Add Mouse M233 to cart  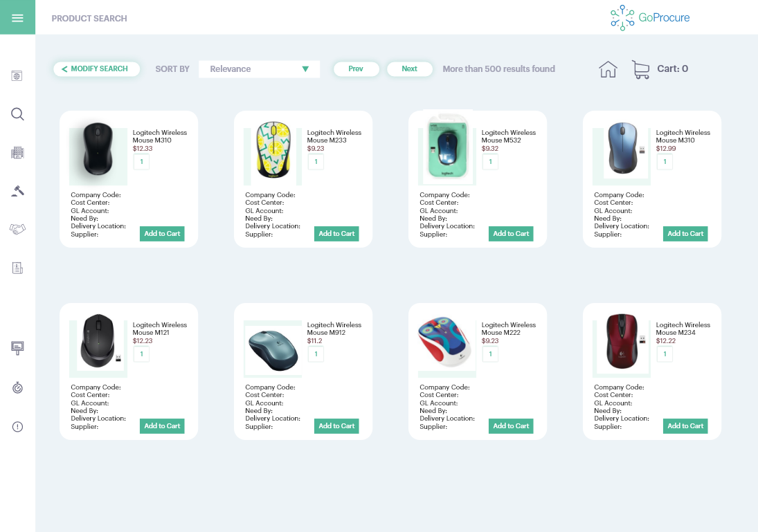coord(336,234)
